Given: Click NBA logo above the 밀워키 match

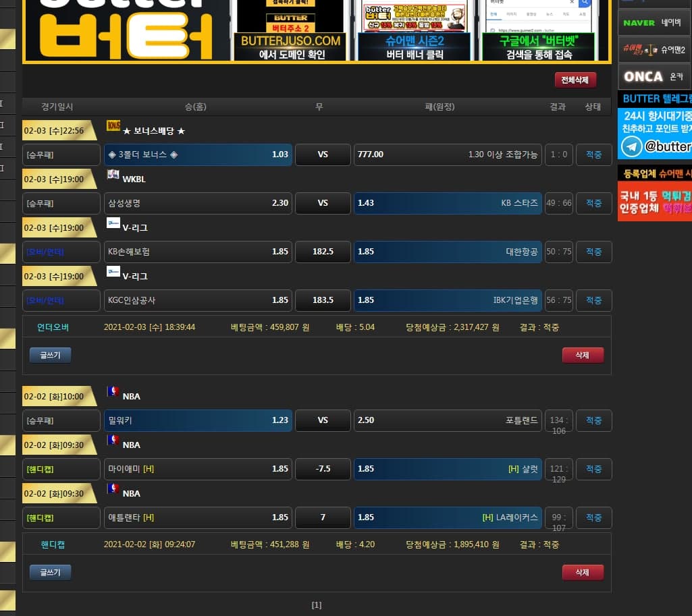Looking at the screenshot, I should pyautogui.click(x=113, y=391).
